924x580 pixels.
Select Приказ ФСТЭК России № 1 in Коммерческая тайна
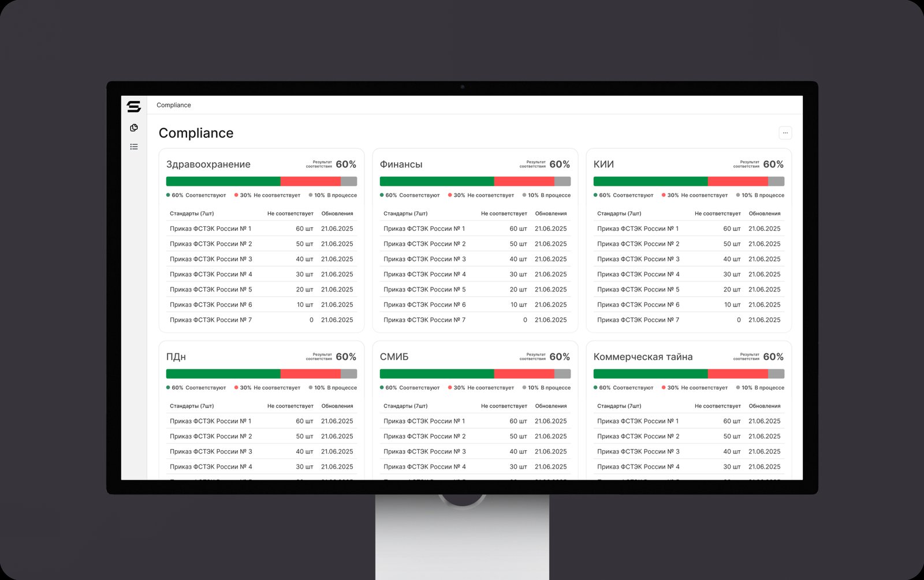point(689,421)
